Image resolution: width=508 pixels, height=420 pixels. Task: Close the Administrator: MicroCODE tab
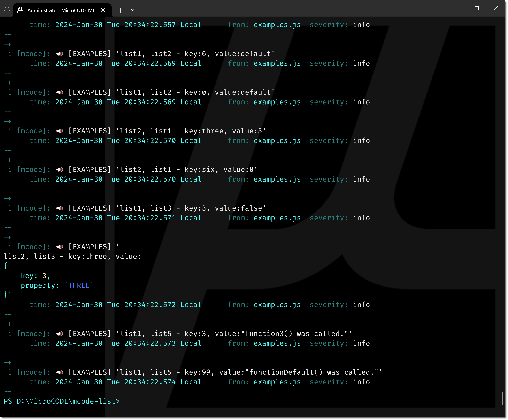(x=103, y=10)
